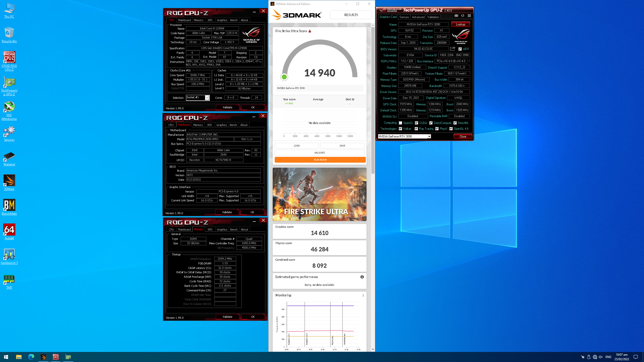Screen dimensions: 644x362
Task: Click SAVE button in 3DMark
Action: [342, 146]
